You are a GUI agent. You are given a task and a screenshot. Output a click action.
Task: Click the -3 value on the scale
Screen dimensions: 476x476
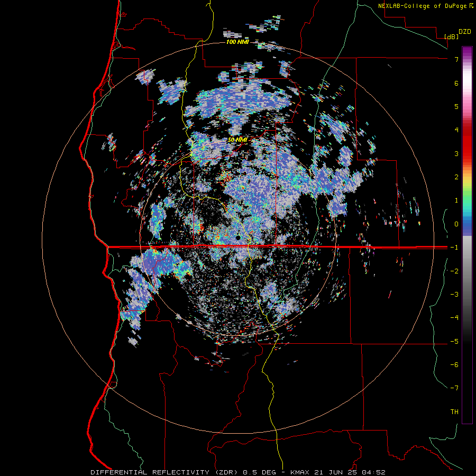pos(454,295)
